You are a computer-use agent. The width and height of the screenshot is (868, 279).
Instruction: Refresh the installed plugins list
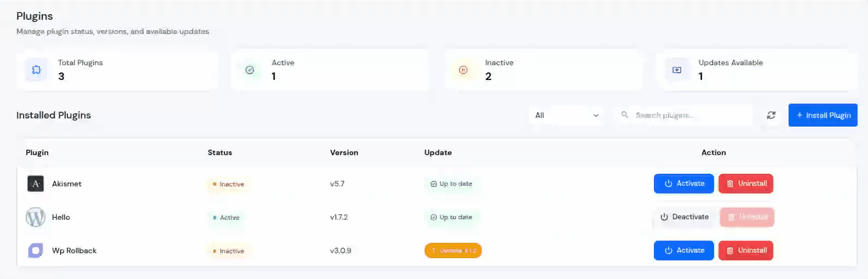click(771, 115)
